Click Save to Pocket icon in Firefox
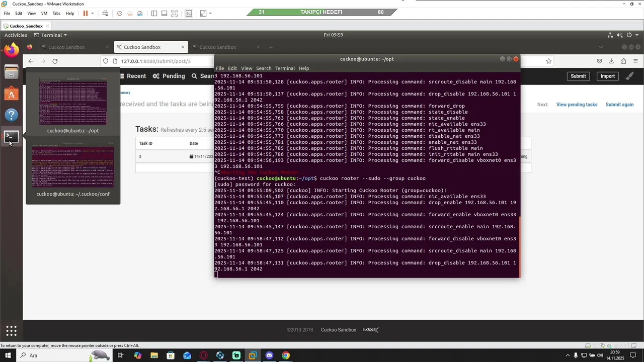 coord(599,61)
